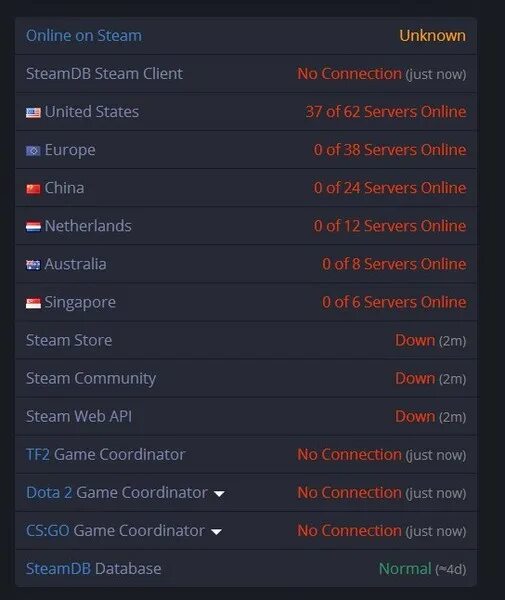Click the United States flag icon
Image resolution: width=505 pixels, height=600 pixels.
tap(33, 112)
